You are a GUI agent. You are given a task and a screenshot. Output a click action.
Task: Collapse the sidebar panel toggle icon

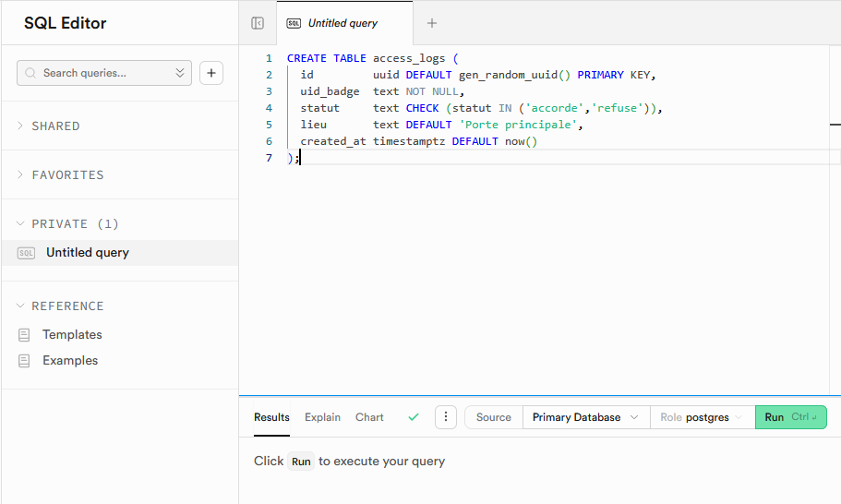pyautogui.click(x=258, y=23)
